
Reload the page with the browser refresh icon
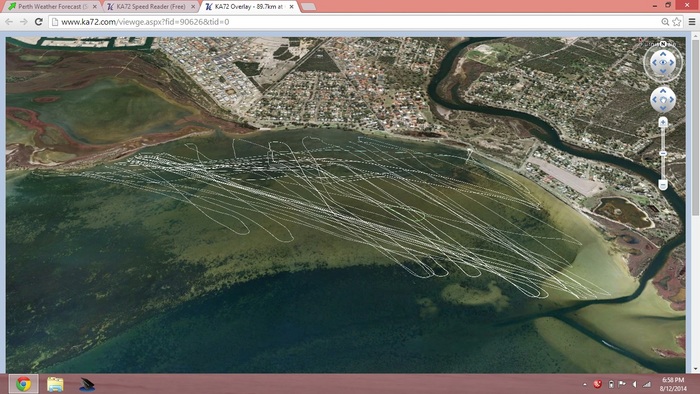click(x=38, y=21)
